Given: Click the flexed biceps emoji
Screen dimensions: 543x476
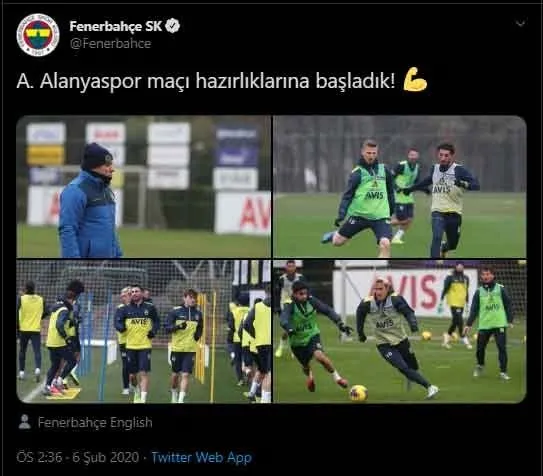Looking at the screenshot, I should point(415,80).
